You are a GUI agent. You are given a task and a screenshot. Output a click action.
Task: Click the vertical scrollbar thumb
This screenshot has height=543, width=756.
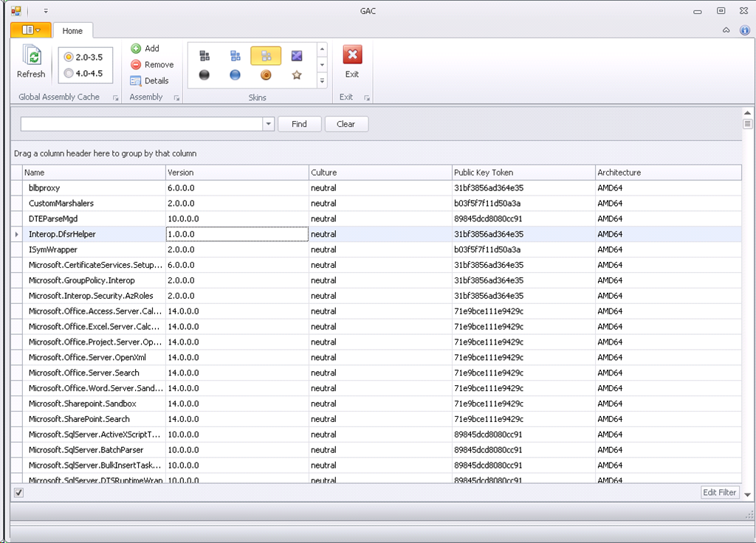[x=747, y=124]
